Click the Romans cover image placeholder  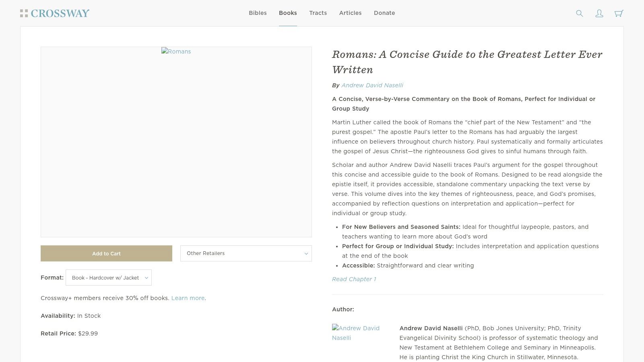click(176, 51)
